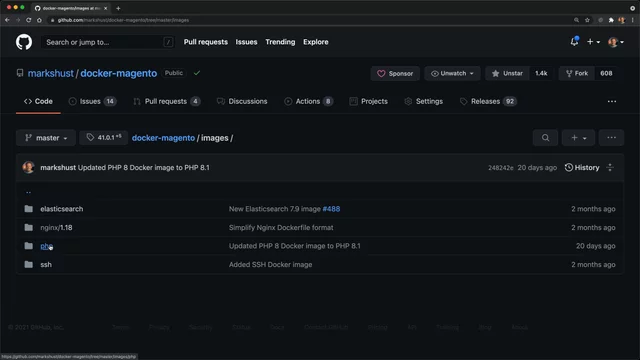The height and width of the screenshot is (360, 640).
Task: Switch to the Actions tab
Action: (309, 101)
